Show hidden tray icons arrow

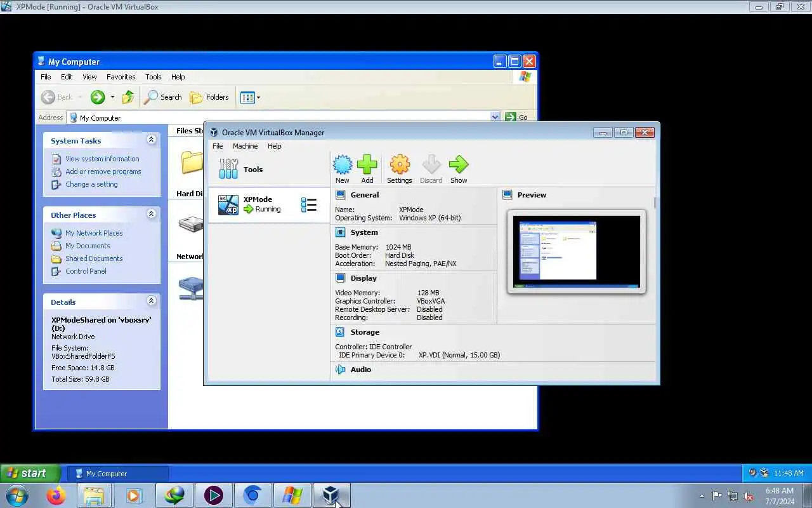702,496
